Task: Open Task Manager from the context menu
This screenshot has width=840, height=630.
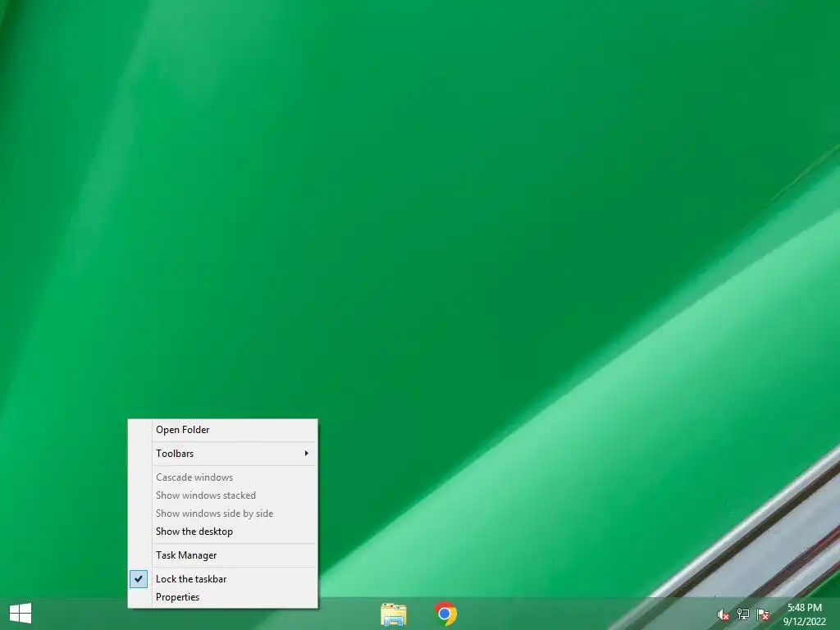Action: tap(223, 555)
